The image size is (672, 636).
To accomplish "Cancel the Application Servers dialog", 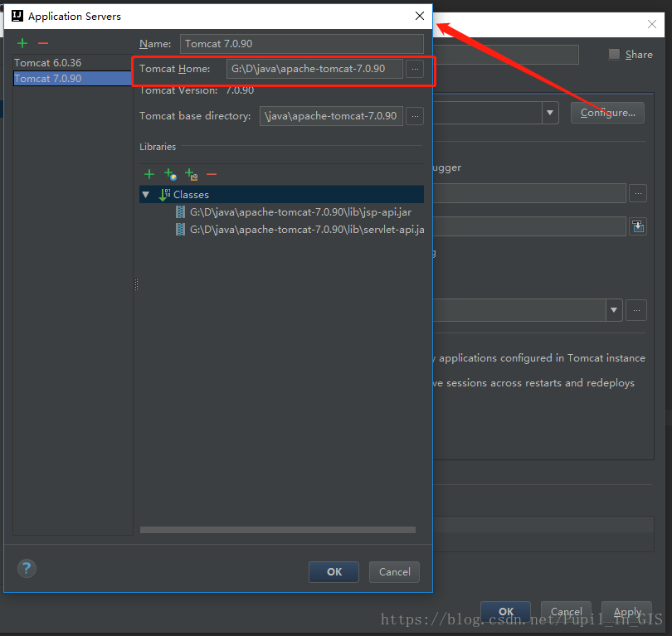I will pyautogui.click(x=394, y=572).
